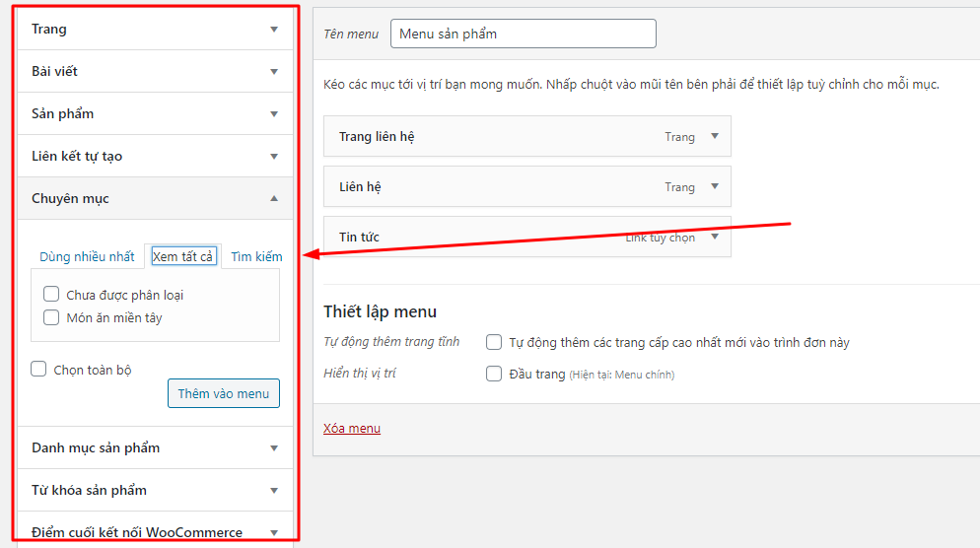Screen dimensions: 980x548
Task: Check the Món ăn miền tây checkbox
Action: 51,317
